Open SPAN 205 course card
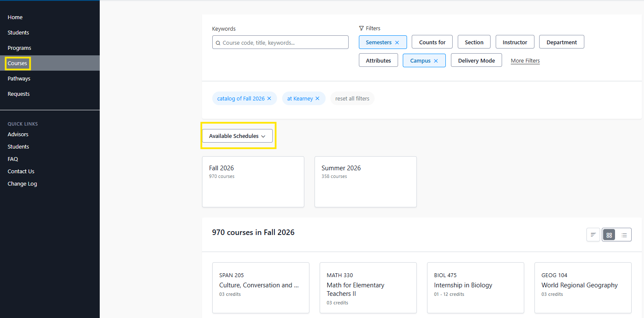 click(x=261, y=288)
